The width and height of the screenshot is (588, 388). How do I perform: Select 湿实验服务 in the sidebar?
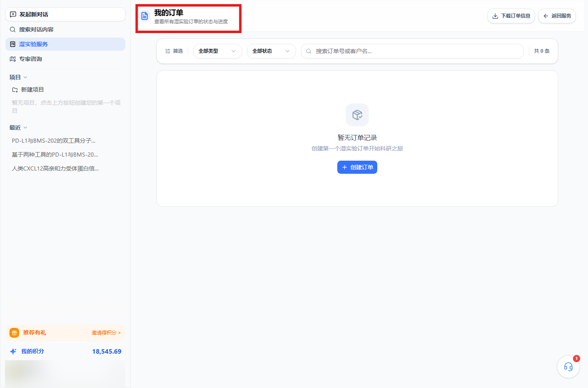[65, 44]
